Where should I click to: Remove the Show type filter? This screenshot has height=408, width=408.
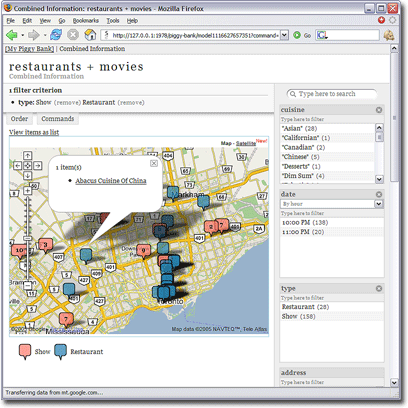67,103
